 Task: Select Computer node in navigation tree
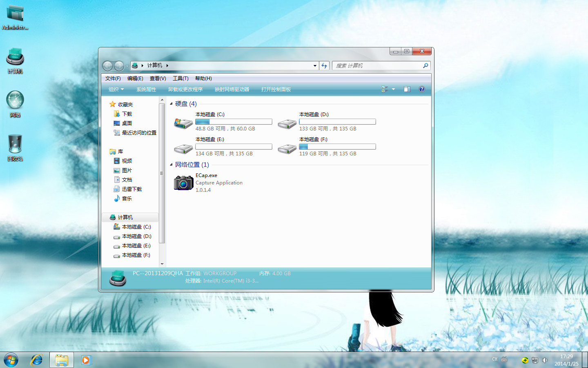click(130, 217)
